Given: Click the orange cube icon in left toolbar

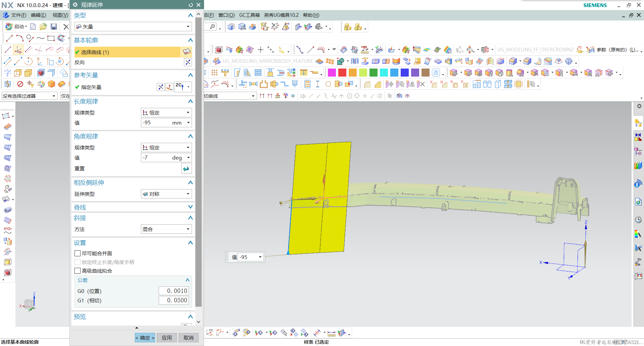Looking at the screenshot, I should click(51, 84).
